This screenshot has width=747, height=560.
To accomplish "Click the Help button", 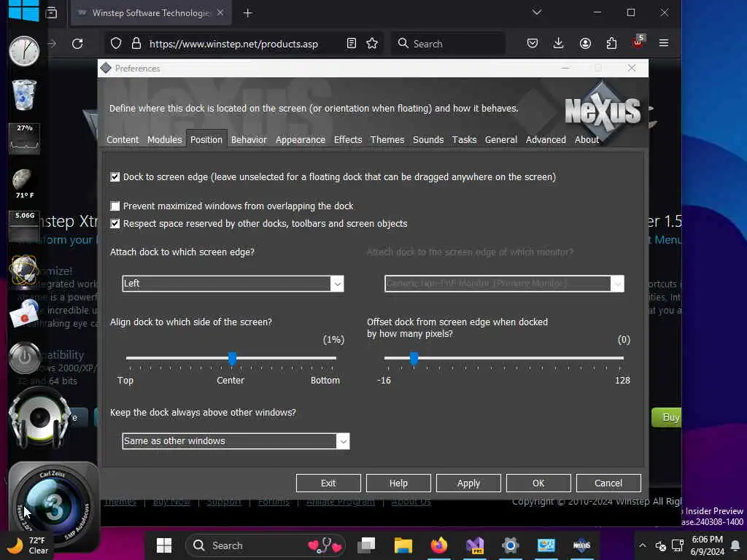I will (x=398, y=483).
